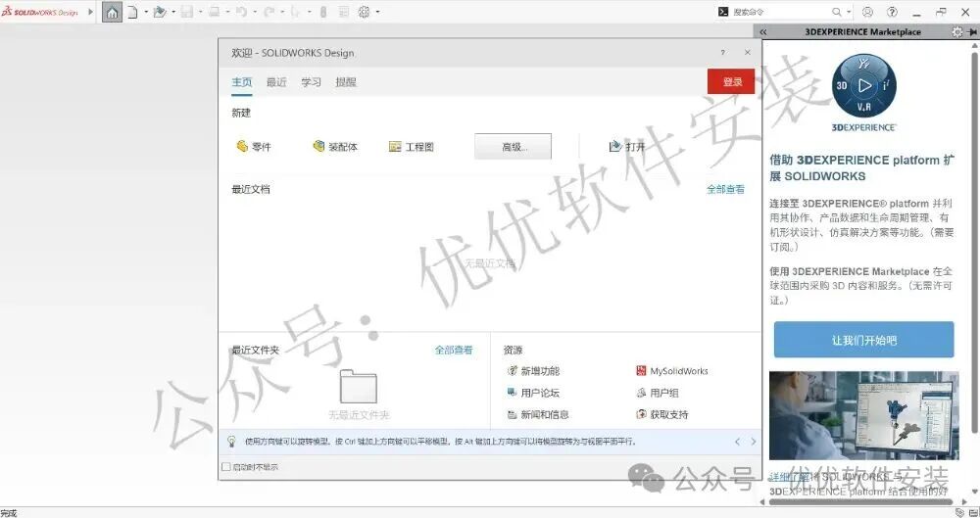Click the 让我们开始吧 button

(x=863, y=340)
